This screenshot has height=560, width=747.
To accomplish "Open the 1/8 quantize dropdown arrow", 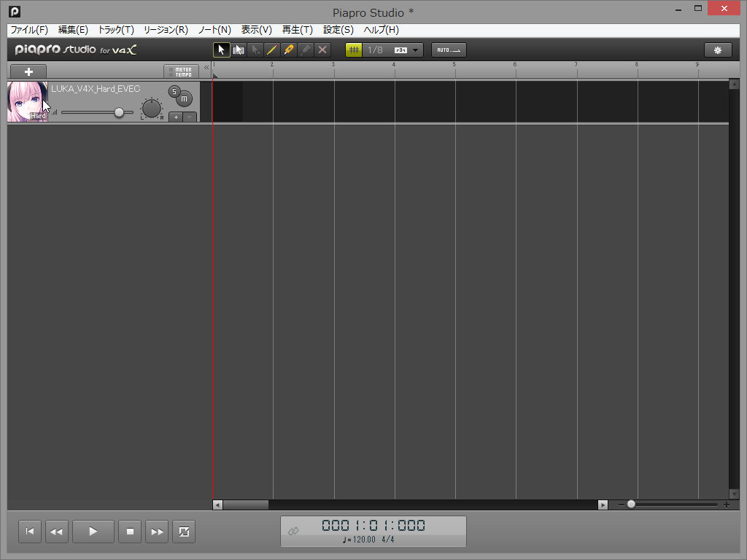I will 415,50.
